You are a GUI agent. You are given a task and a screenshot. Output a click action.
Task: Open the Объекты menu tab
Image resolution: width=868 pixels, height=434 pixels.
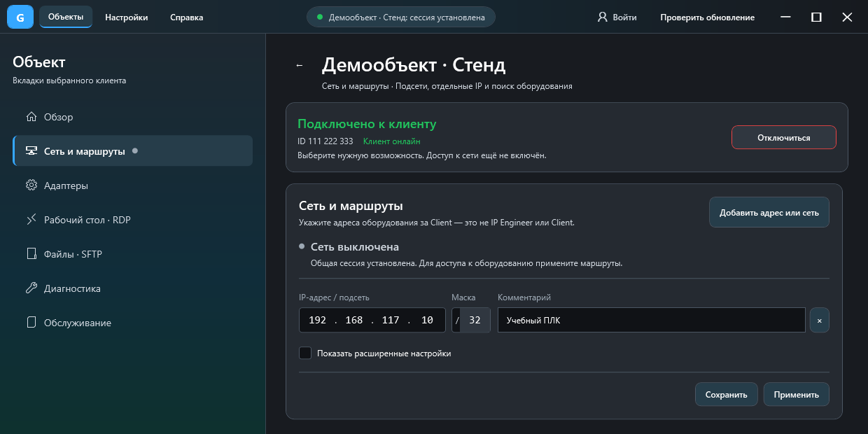tap(66, 17)
